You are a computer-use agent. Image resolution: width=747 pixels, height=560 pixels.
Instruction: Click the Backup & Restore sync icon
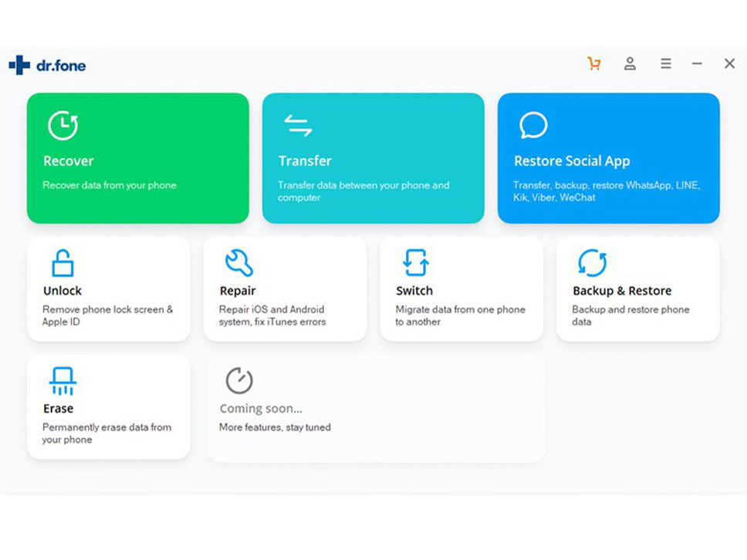[x=592, y=263]
